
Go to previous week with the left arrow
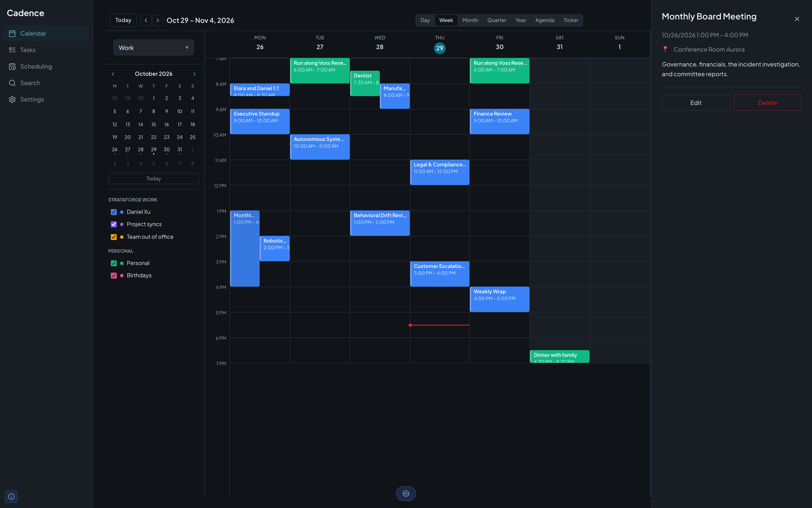(146, 20)
